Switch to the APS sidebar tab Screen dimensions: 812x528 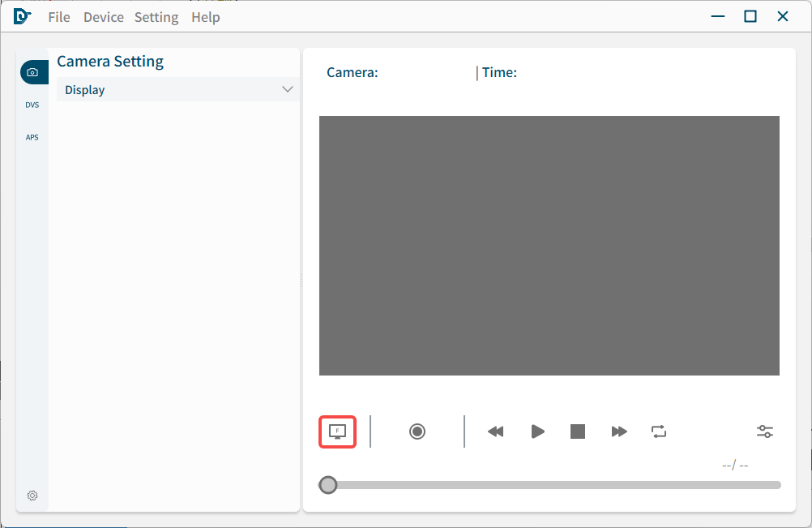pos(32,137)
